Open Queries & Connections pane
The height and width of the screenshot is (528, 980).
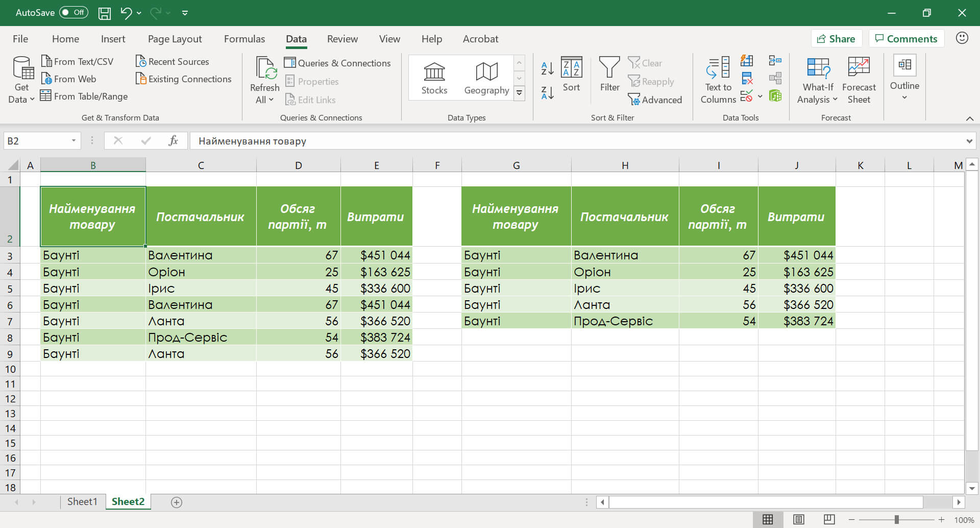tap(337, 63)
